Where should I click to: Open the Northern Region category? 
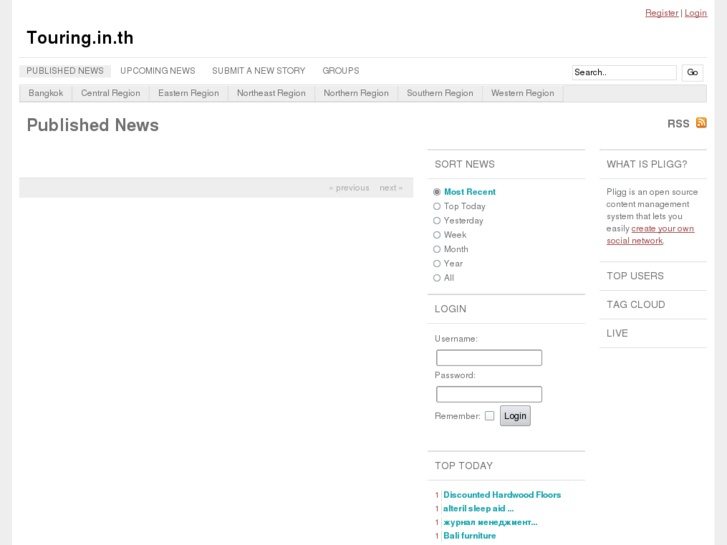click(x=356, y=93)
